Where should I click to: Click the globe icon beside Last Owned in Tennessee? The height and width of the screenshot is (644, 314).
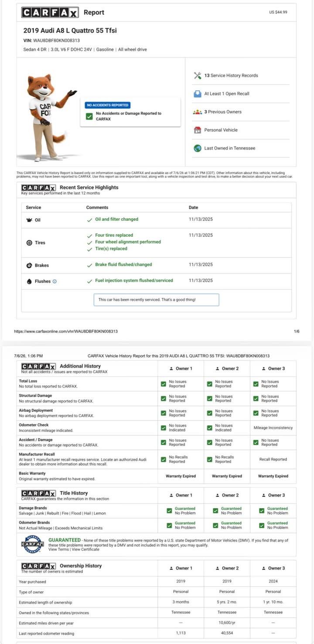tap(198, 148)
